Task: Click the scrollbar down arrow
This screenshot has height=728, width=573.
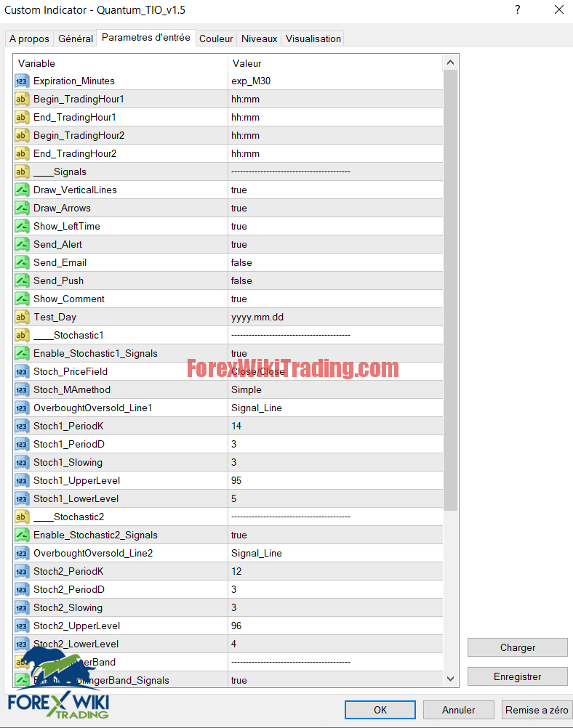Action: [x=450, y=679]
